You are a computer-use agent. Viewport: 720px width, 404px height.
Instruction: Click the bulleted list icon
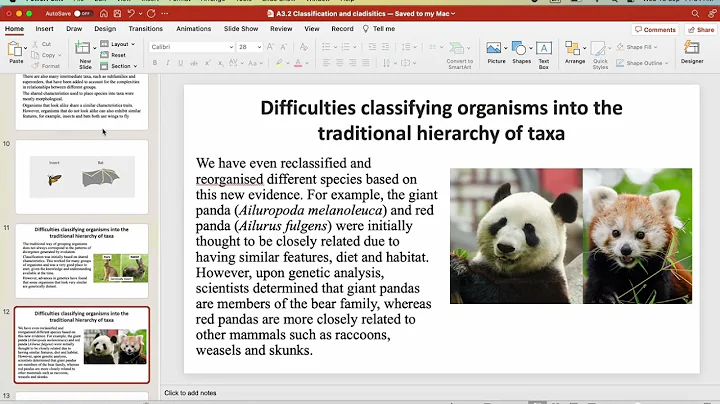pyautogui.click(x=326, y=47)
